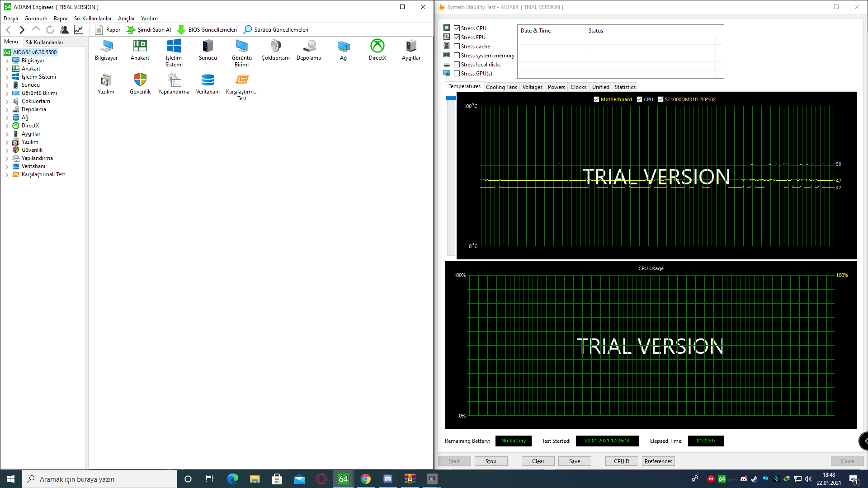Open the DirectX category icon

click(x=377, y=46)
